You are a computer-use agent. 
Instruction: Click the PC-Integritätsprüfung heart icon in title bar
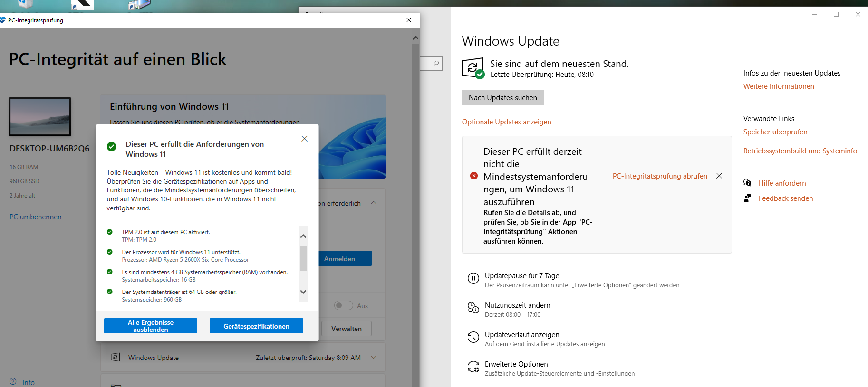2,20
